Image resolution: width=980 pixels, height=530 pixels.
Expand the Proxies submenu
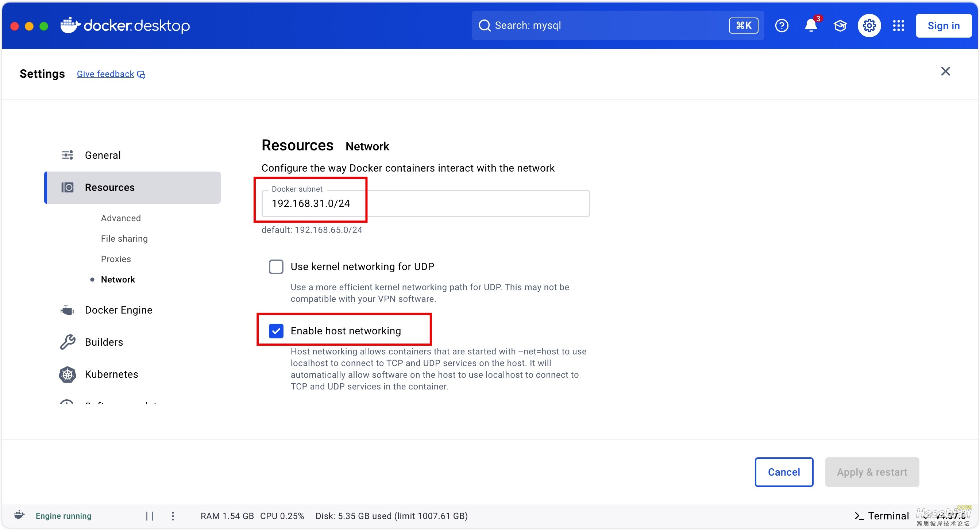[x=115, y=258]
